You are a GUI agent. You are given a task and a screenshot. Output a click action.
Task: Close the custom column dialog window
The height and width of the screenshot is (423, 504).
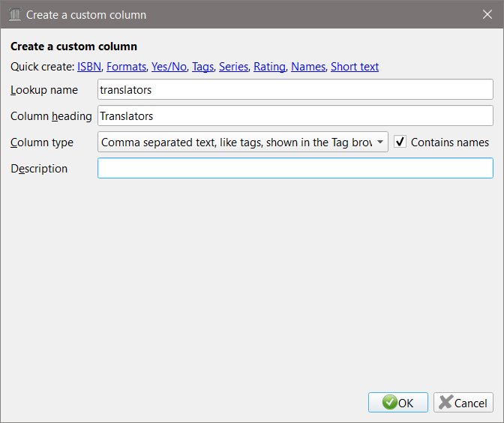click(486, 14)
